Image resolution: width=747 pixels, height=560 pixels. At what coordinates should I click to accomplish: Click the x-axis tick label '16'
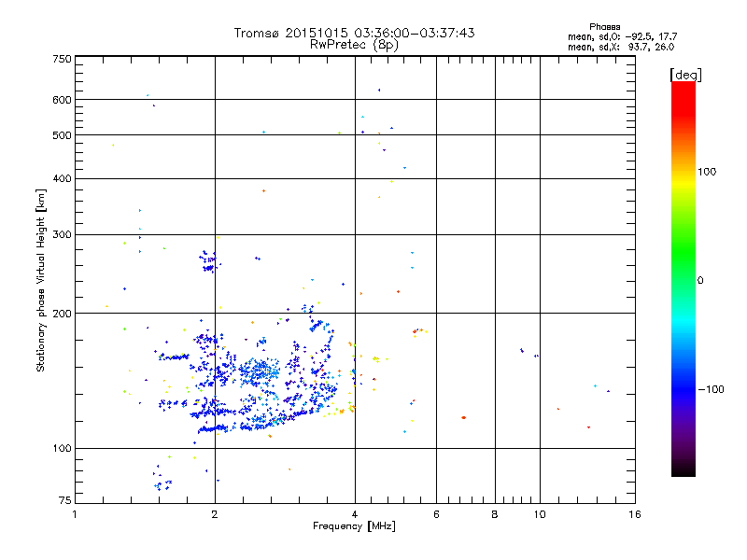[x=635, y=514]
